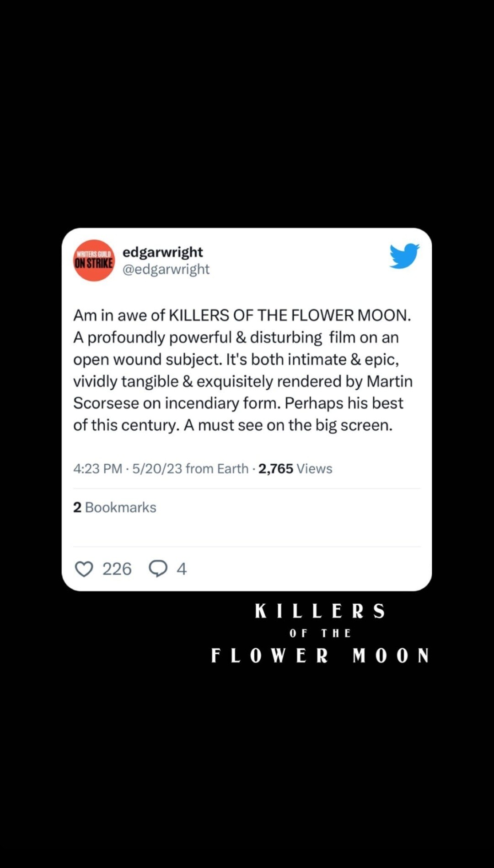Click the 'OF THE' title text
Image resolution: width=494 pixels, height=868 pixels.
tap(320, 633)
